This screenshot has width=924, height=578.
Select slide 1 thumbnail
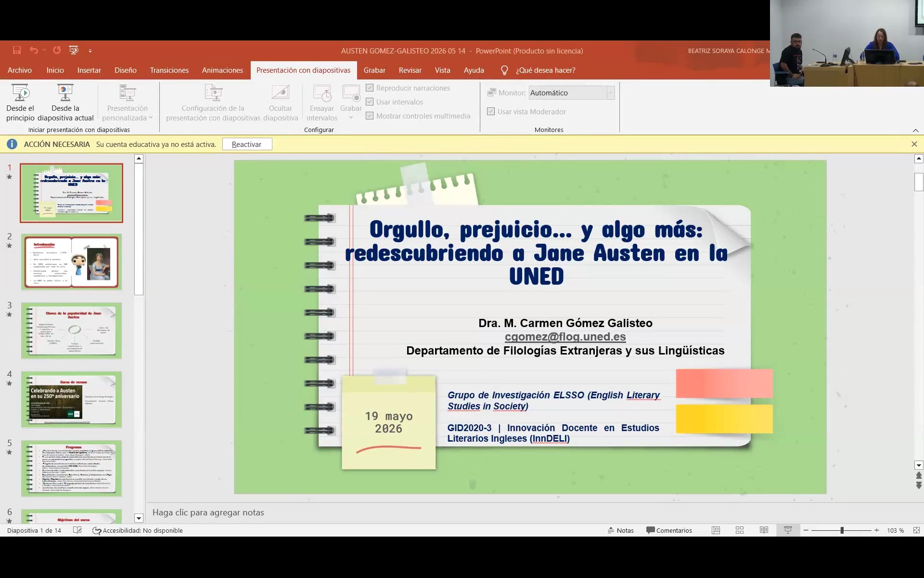click(71, 193)
